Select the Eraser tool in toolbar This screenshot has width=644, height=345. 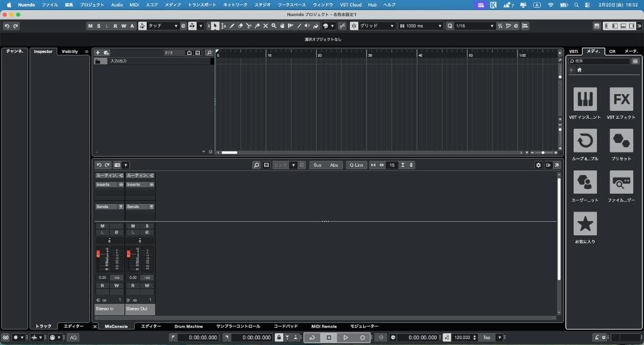click(x=240, y=26)
